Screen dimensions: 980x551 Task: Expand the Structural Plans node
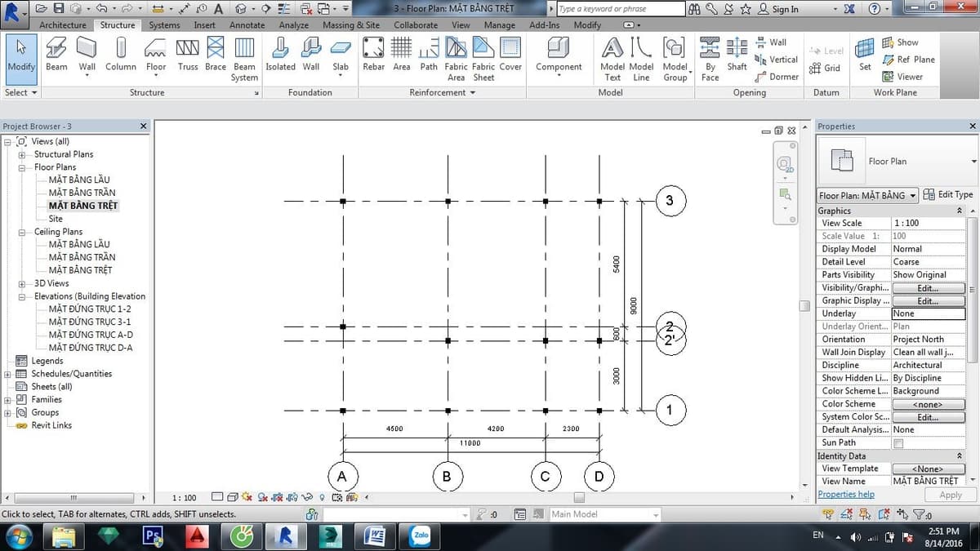click(x=22, y=154)
